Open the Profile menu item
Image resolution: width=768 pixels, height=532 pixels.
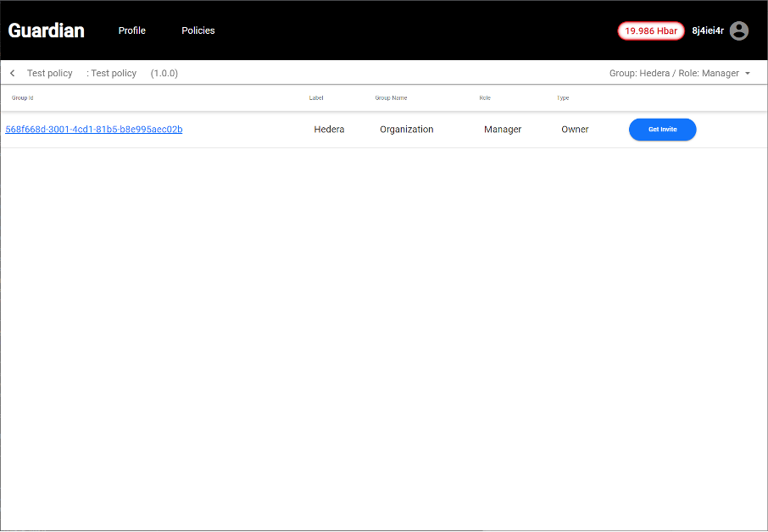pyautogui.click(x=131, y=30)
